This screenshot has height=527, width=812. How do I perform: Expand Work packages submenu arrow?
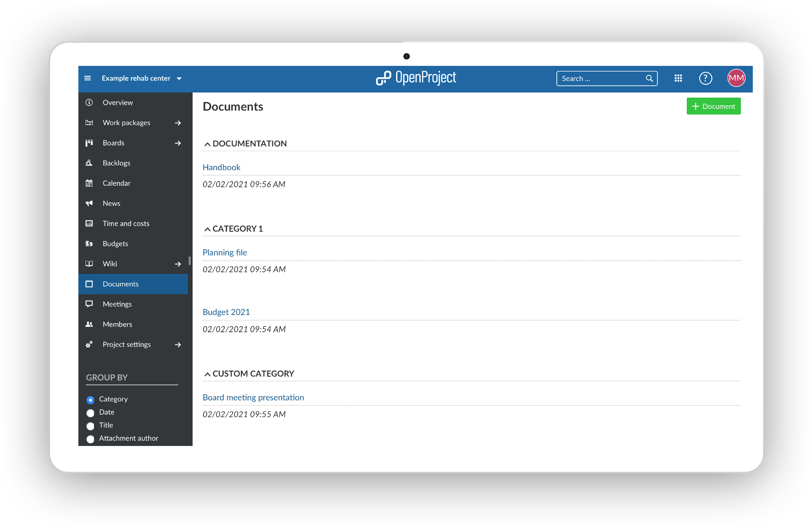pos(178,123)
